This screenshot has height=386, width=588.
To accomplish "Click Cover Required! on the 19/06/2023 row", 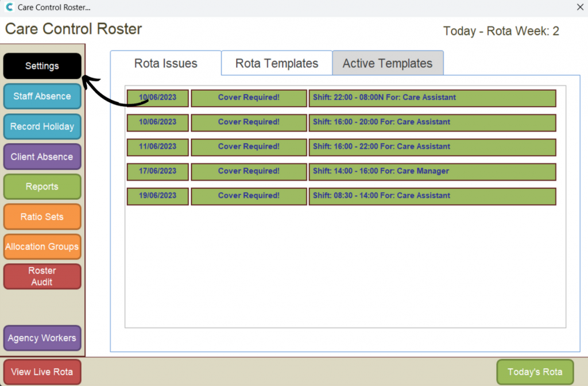I will tap(249, 196).
